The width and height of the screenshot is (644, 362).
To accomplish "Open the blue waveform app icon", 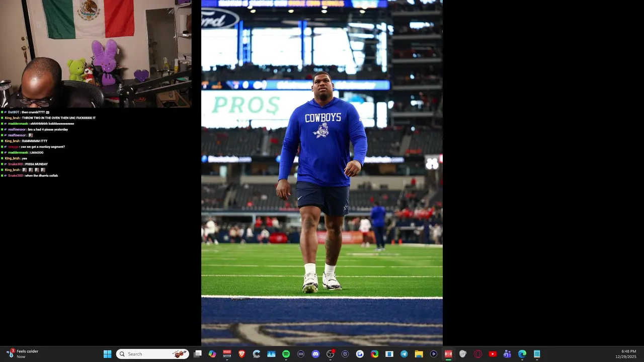I will point(271,354).
